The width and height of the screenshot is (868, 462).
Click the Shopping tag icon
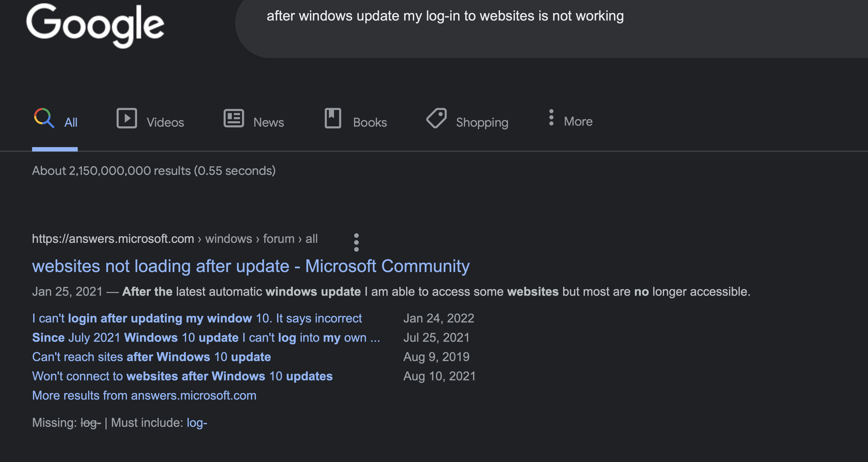[436, 118]
